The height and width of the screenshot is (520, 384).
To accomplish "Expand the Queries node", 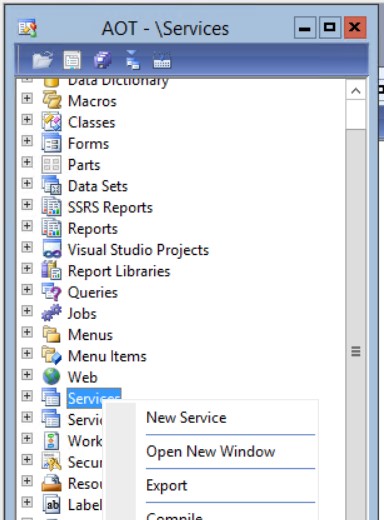I will tap(27, 289).
